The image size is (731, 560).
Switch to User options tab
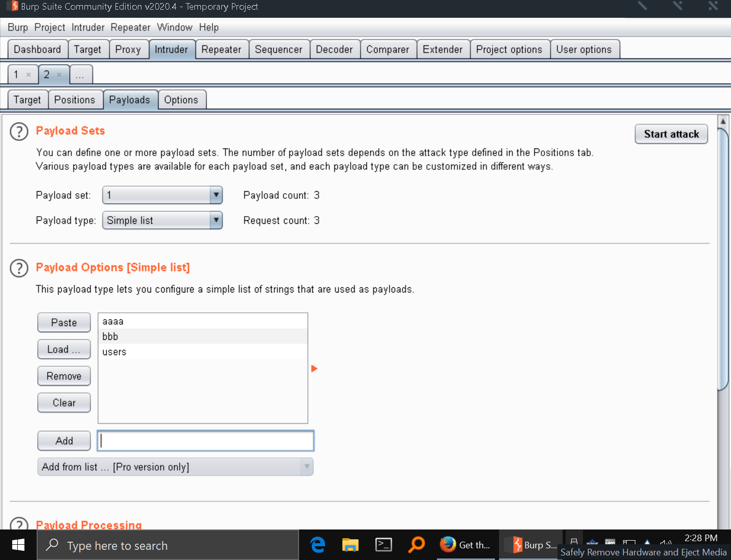click(584, 49)
